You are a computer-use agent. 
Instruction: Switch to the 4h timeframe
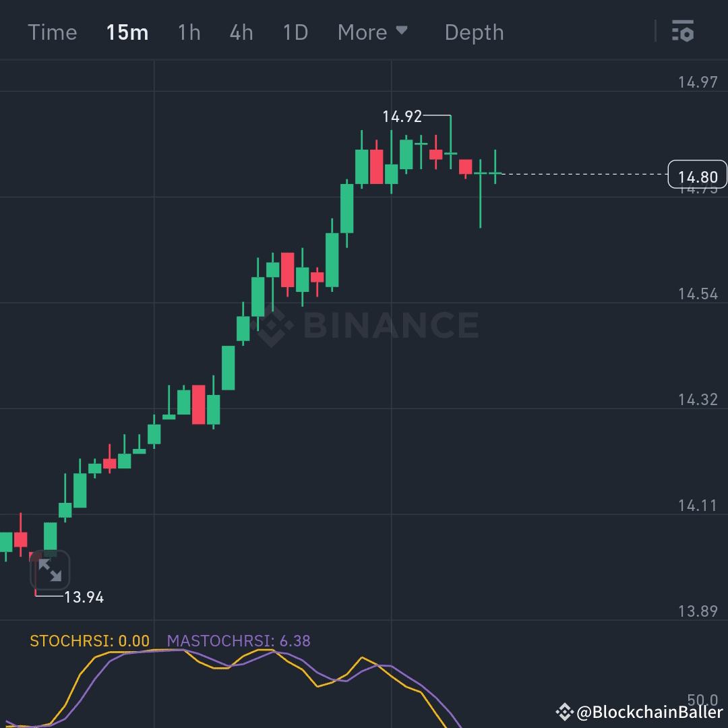click(241, 32)
